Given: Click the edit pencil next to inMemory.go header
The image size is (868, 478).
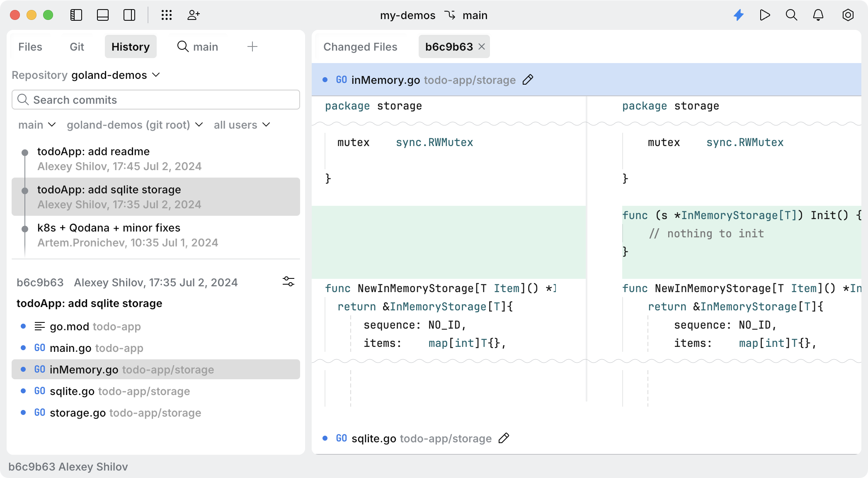Looking at the screenshot, I should [528, 80].
